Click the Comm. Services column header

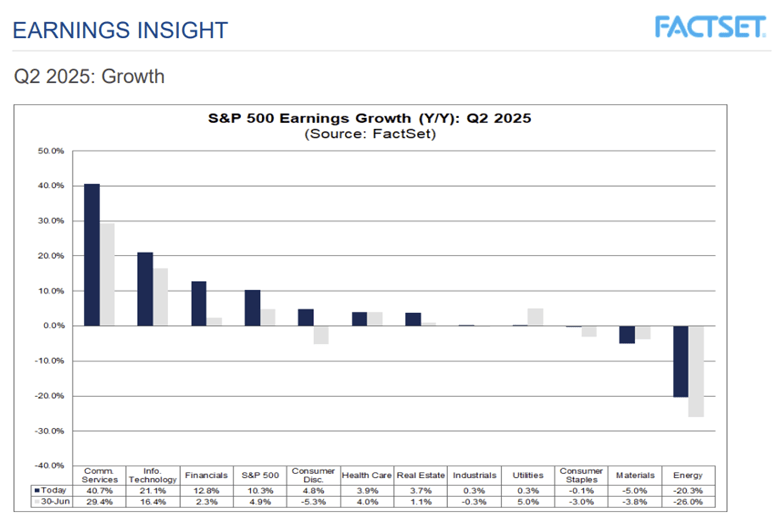pos(99,475)
